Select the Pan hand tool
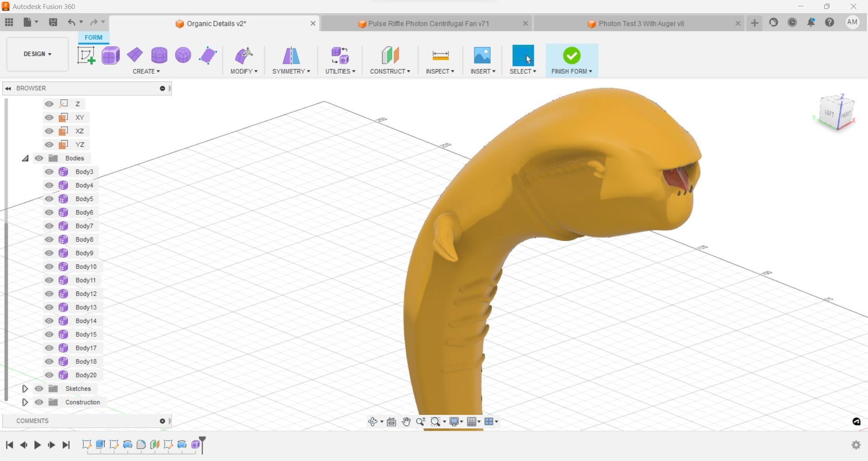Viewport: 868px width, 461px height. (x=406, y=422)
